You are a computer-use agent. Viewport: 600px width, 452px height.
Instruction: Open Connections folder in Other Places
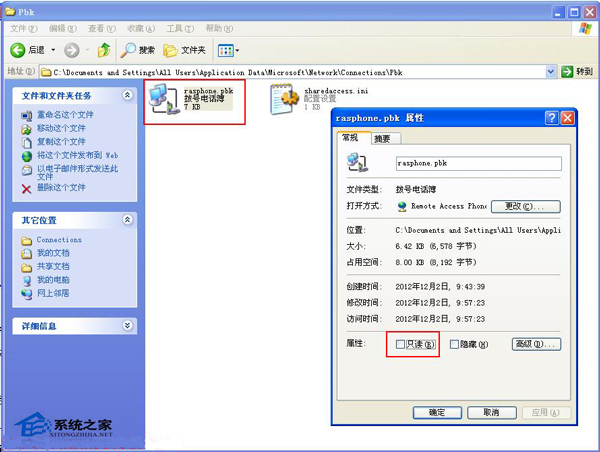coord(59,240)
